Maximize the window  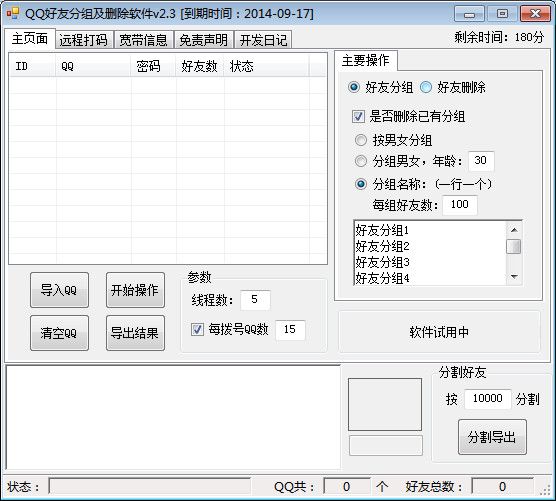point(502,14)
